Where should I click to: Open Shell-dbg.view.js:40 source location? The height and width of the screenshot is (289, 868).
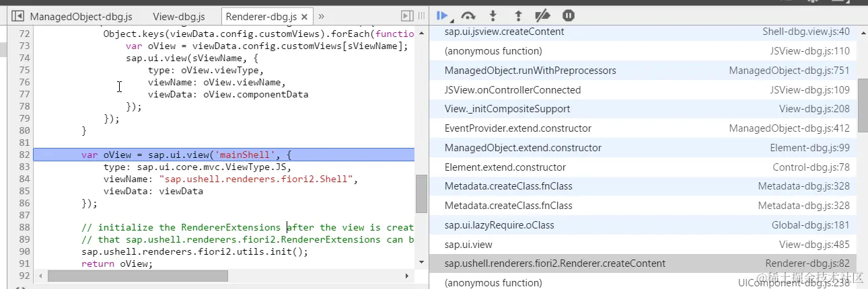point(806,32)
